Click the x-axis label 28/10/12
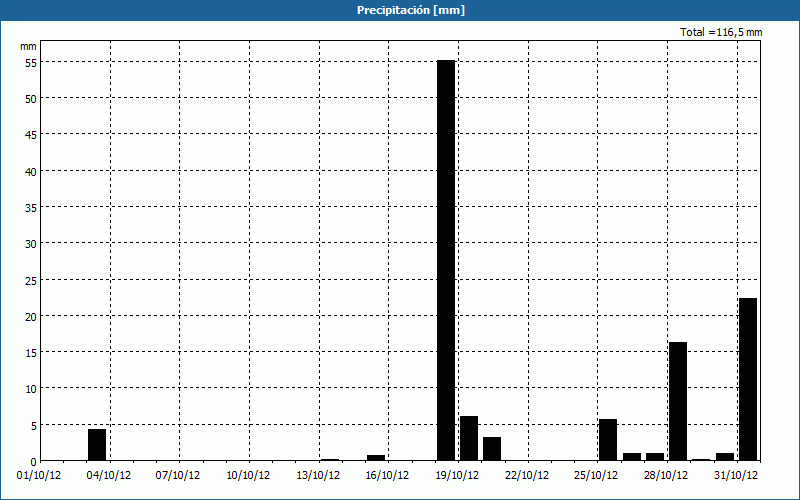Image resolution: width=800 pixels, height=500 pixels. click(666, 476)
